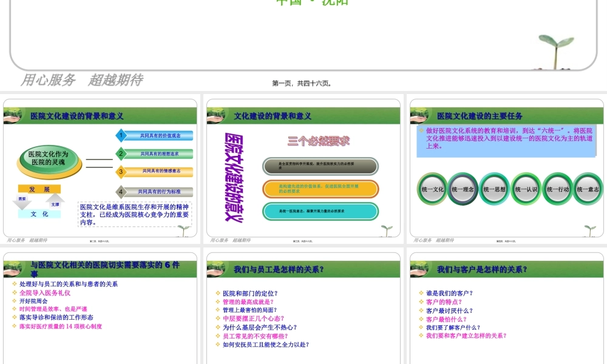The height and width of the screenshot is (364, 607).
Task: Click the 统一认识 circle icon
Action: 526,189
